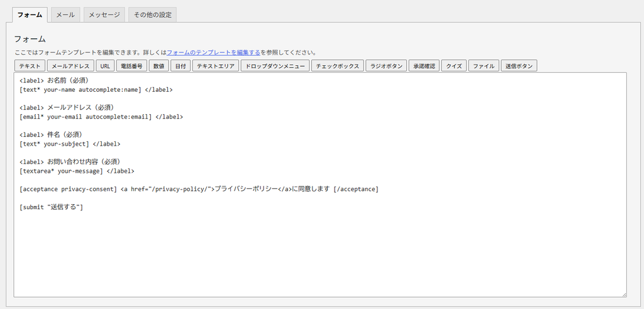Click the メールアドレス（必須） label line
The height and width of the screenshot is (309, 644).
[67, 107]
